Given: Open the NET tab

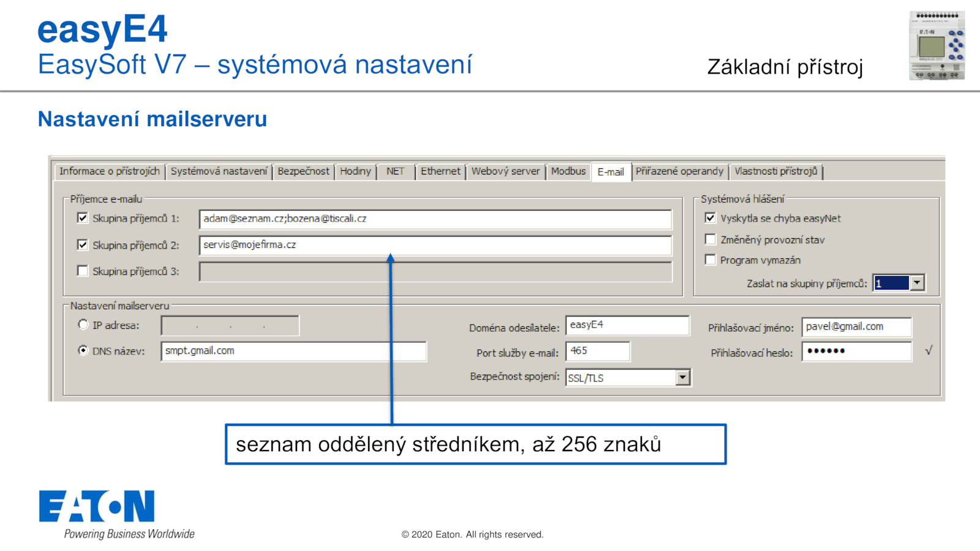Looking at the screenshot, I should tap(396, 171).
